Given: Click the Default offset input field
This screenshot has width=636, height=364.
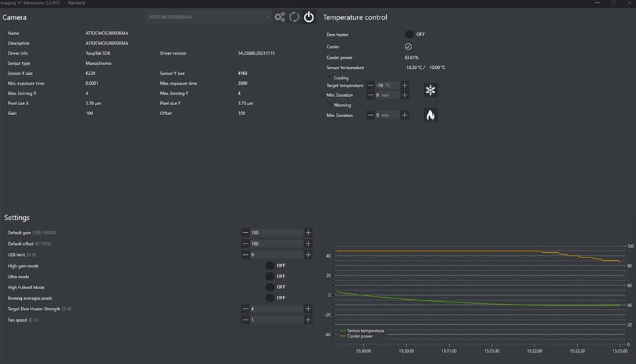Looking at the screenshot, I should coord(276,244).
